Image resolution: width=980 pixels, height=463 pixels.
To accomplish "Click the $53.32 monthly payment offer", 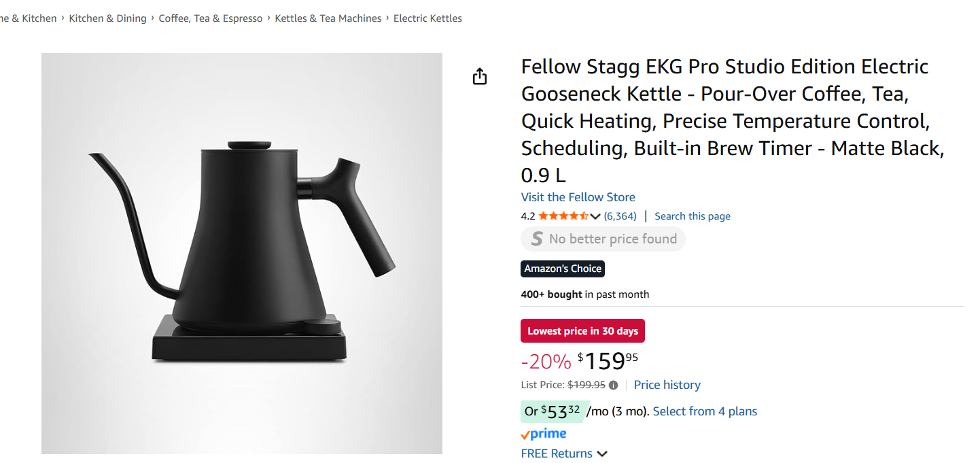I will point(553,411).
